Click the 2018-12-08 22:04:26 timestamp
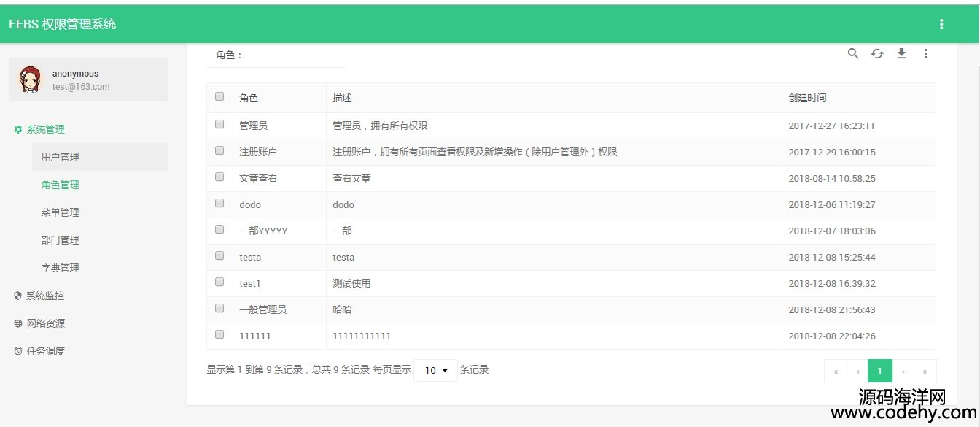 (832, 336)
